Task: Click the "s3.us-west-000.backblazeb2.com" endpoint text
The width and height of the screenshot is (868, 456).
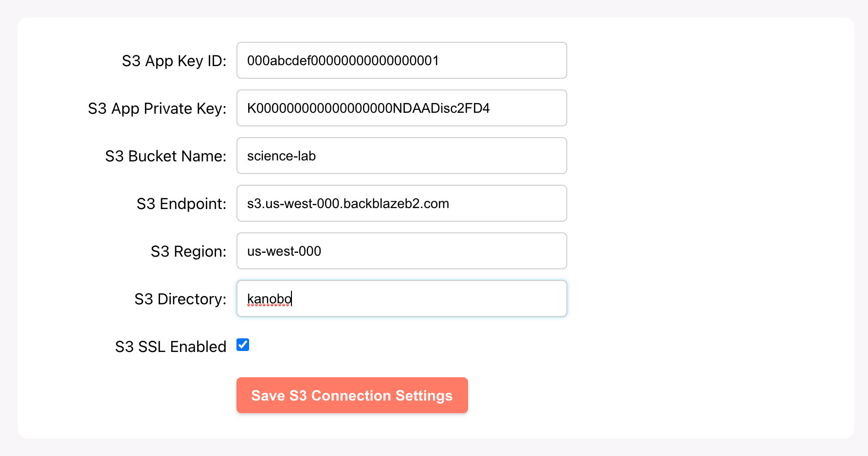Action: [x=348, y=204]
